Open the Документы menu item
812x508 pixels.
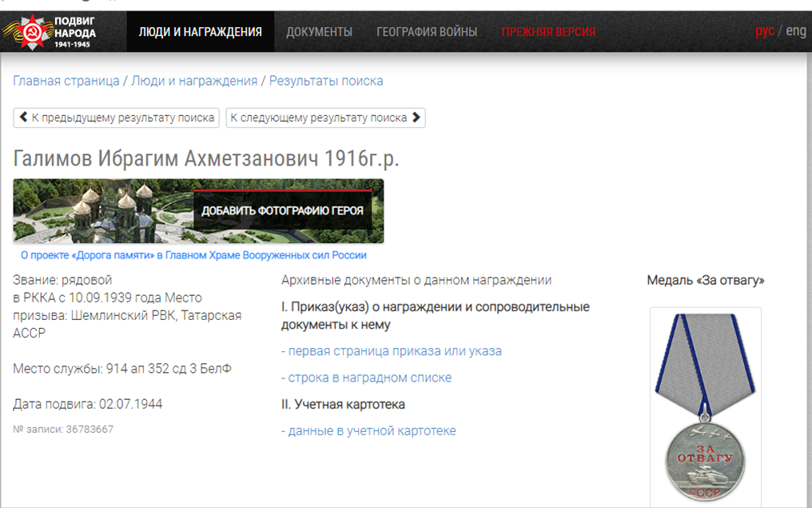(319, 32)
